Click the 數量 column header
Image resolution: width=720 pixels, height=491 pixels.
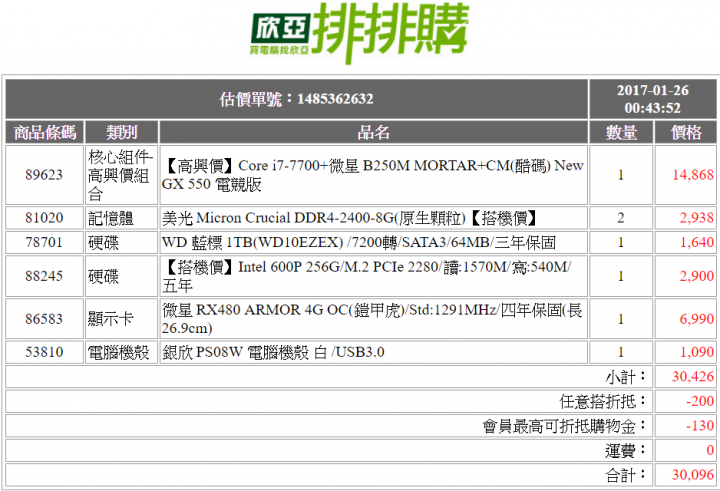[621, 132]
